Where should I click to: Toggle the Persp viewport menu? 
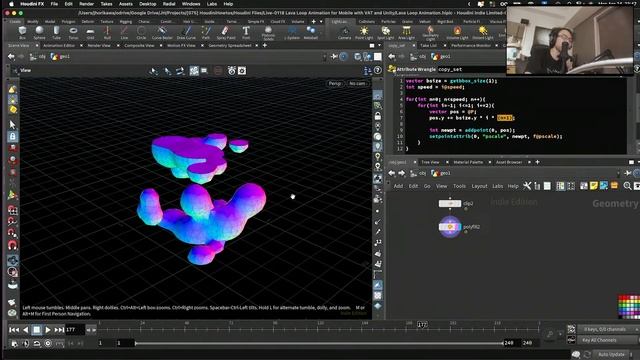tap(335, 84)
